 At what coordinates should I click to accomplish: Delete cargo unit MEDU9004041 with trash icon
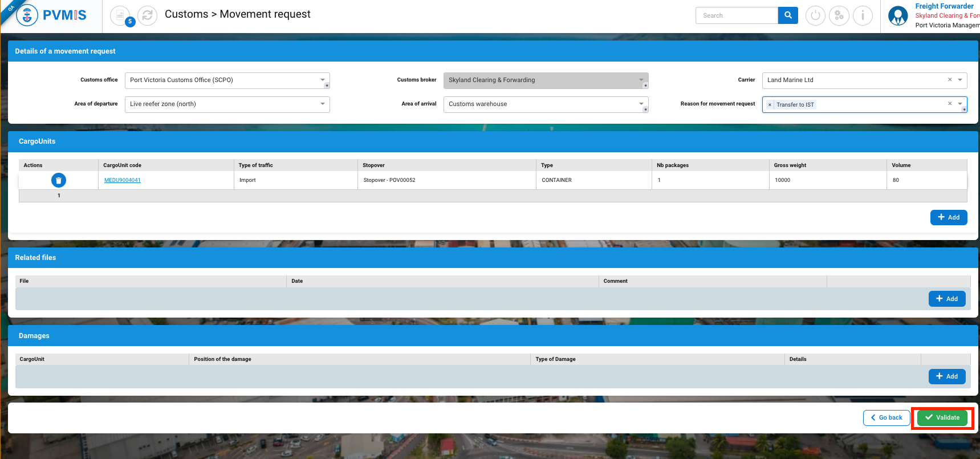(59, 180)
